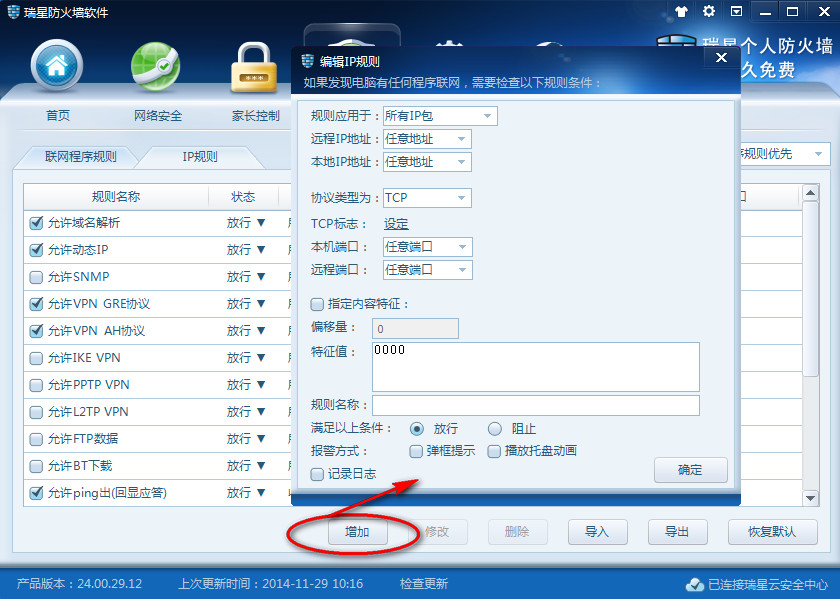
Task: Click the 确定 button in dialog
Action: (690, 470)
